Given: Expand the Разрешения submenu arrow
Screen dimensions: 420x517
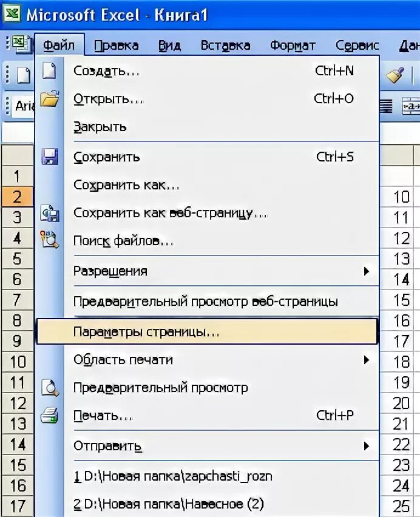Looking at the screenshot, I should pyautogui.click(x=366, y=271).
